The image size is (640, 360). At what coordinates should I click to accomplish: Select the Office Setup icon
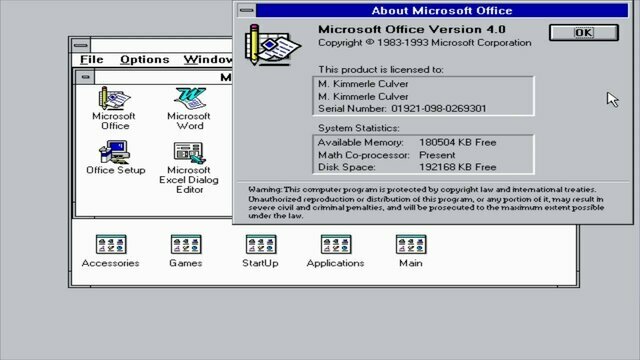pos(116,158)
